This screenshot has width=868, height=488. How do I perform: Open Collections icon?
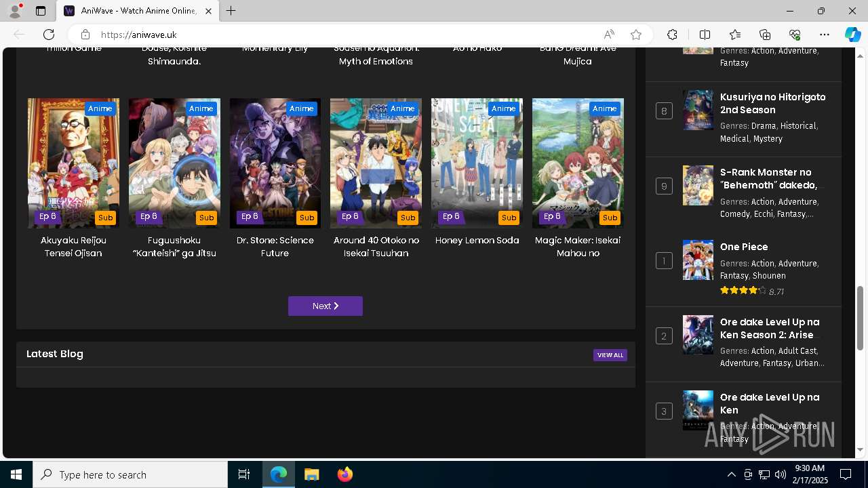pos(765,35)
